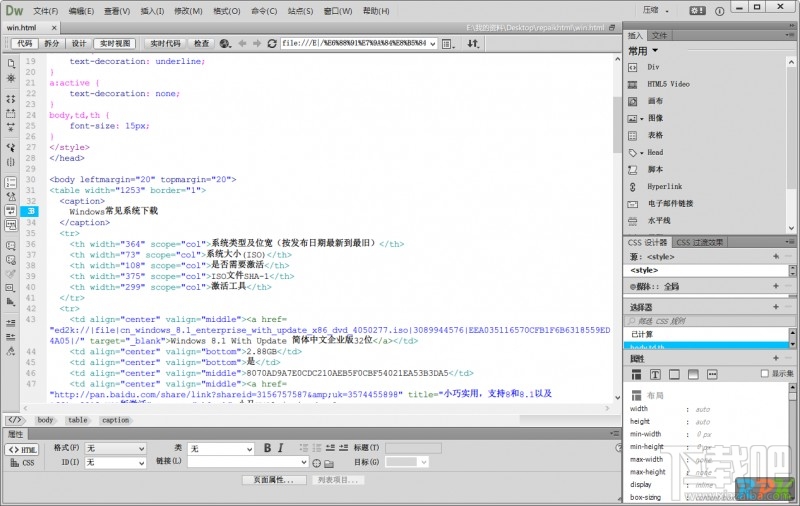Image resolution: width=800 pixels, height=506 pixels.
Task: Switch to 拆分 split view
Action: (x=52, y=44)
